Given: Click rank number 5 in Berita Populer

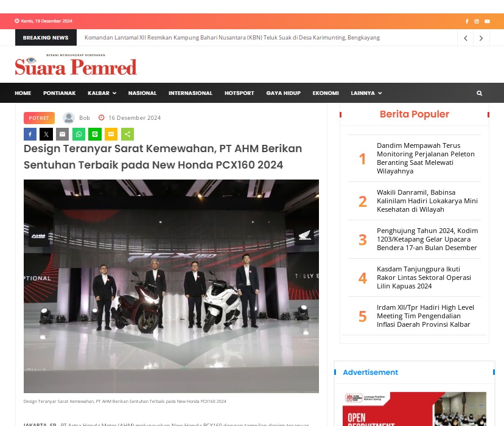Looking at the screenshot, I should 362,316.
